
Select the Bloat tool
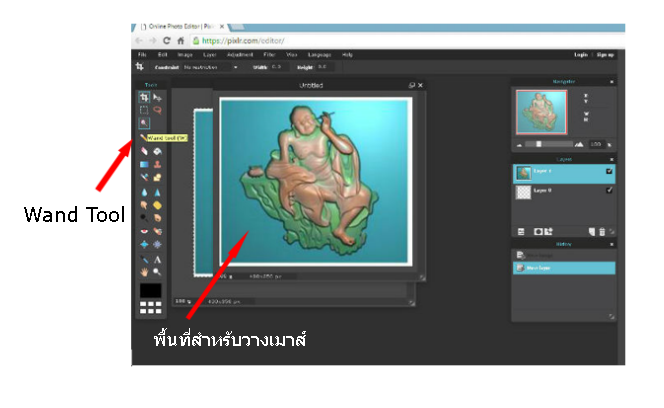tap(144, 244)
